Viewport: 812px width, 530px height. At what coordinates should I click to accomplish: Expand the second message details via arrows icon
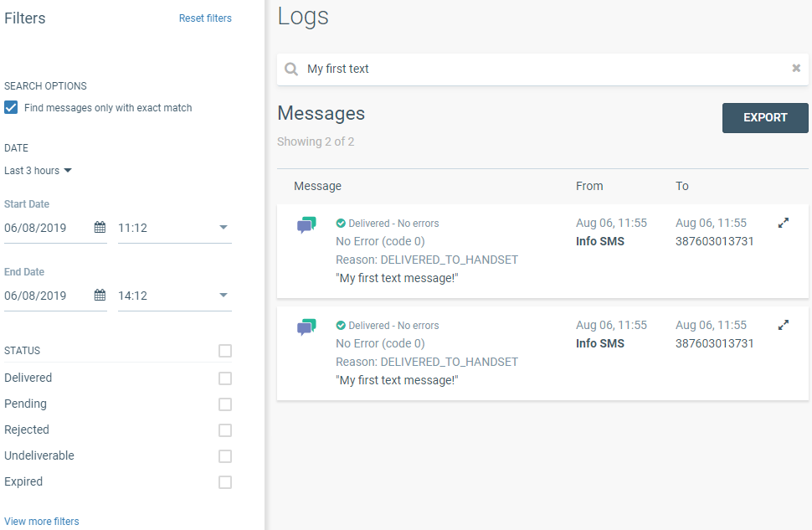pyautogui.click(x=784, y=325)
